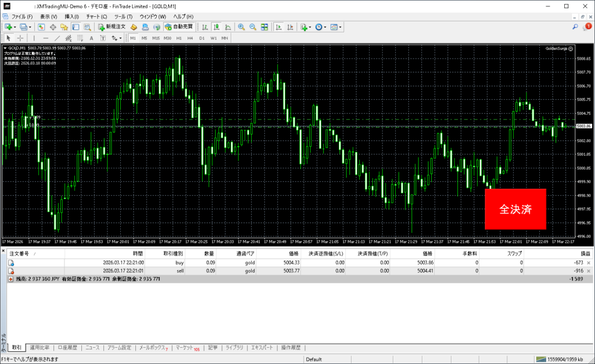595x364 pixels.
Task: Click the 新規注文 new order button
Action: 112,27
